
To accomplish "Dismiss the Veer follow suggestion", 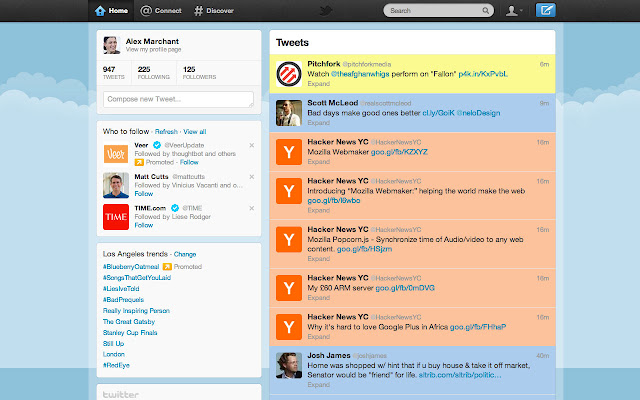I will pos(251,146).
